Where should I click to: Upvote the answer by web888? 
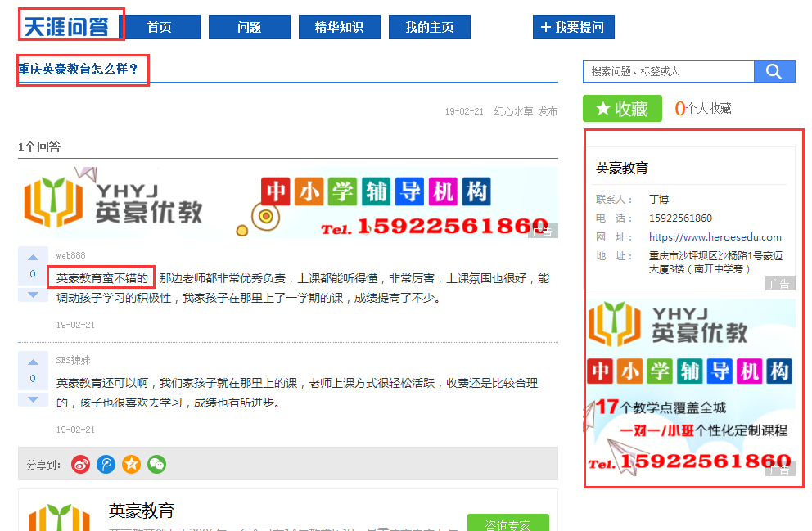tap(33, 257)
